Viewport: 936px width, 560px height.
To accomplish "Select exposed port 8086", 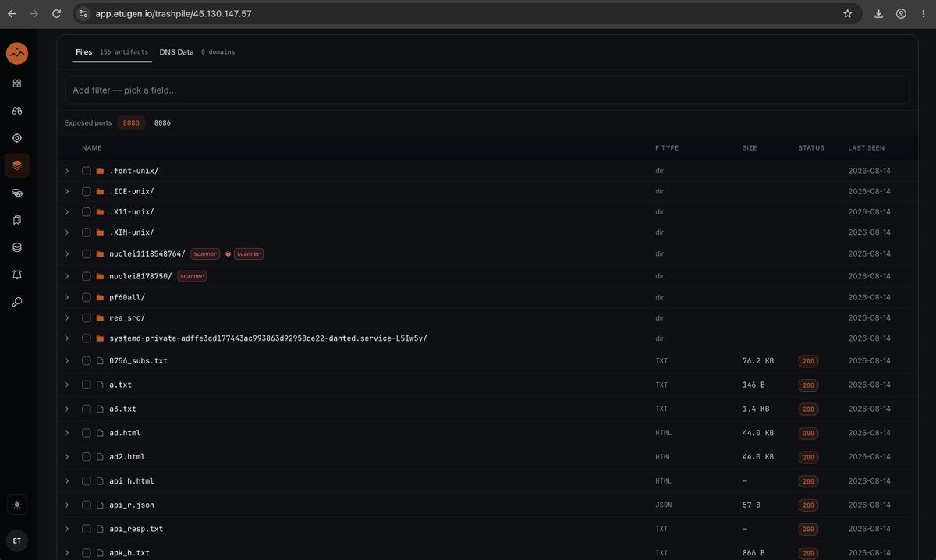I will [162, 122].
